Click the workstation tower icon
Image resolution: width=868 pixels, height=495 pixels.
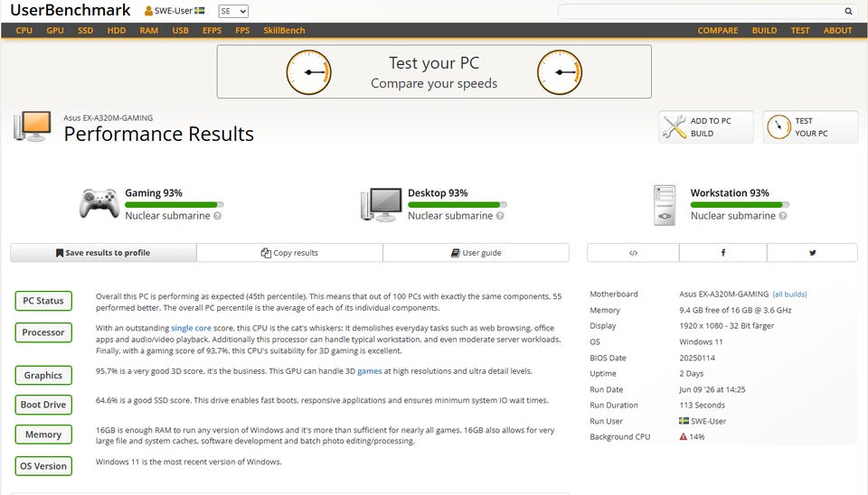click(665, 205)
